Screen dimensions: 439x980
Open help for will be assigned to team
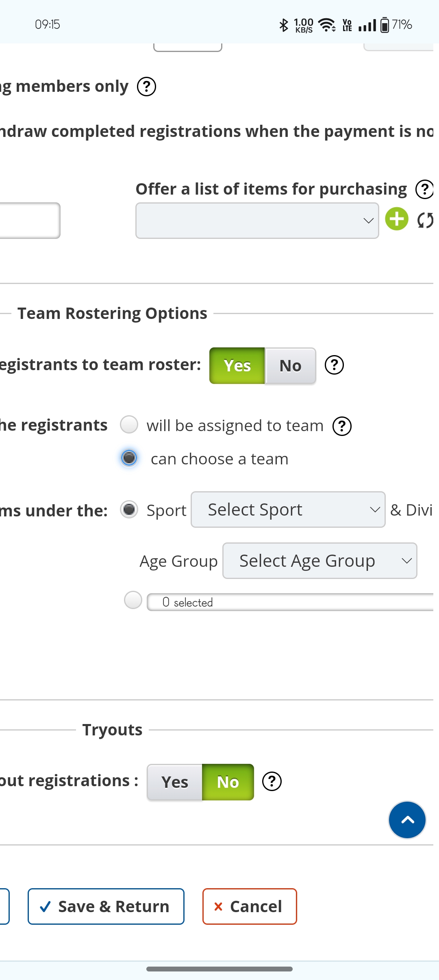(x=342, y=426)
